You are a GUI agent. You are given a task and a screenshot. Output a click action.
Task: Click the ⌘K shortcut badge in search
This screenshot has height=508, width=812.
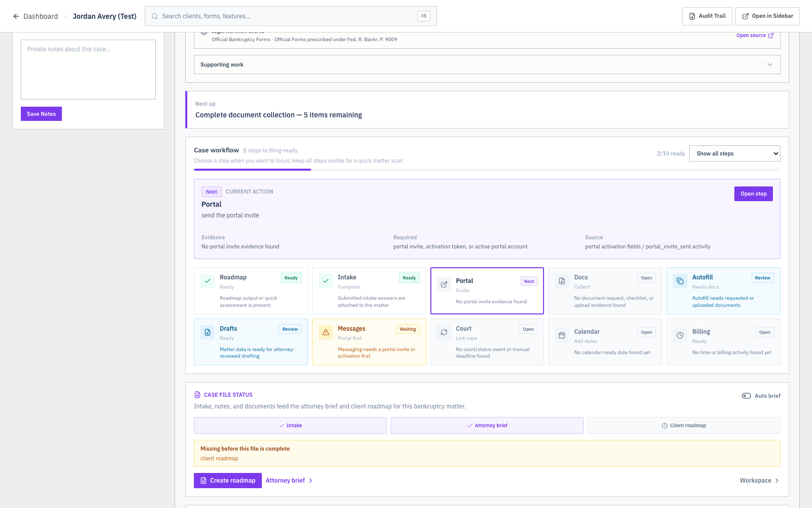click(424, 16)
